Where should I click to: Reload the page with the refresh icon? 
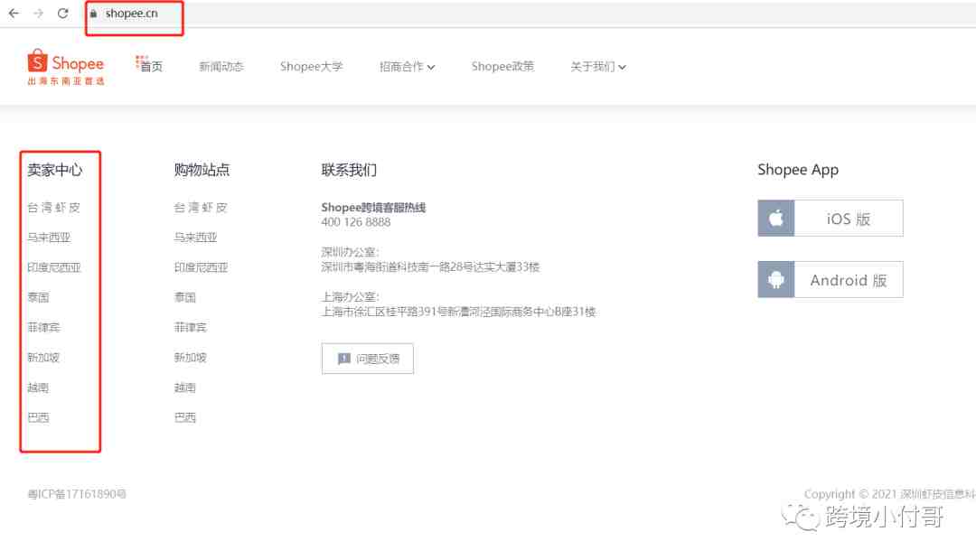[x=63, y=13]
